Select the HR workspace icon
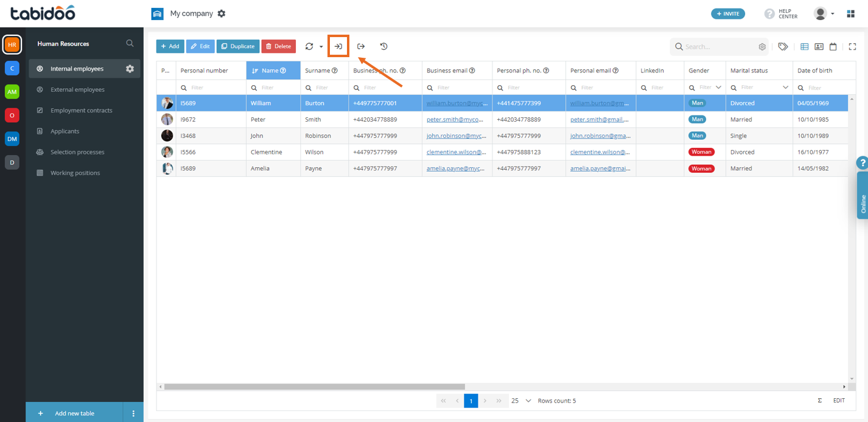Image resolution: width=868 pixels, height=422 pixels. pyautogui.click(x=12, y=44)
